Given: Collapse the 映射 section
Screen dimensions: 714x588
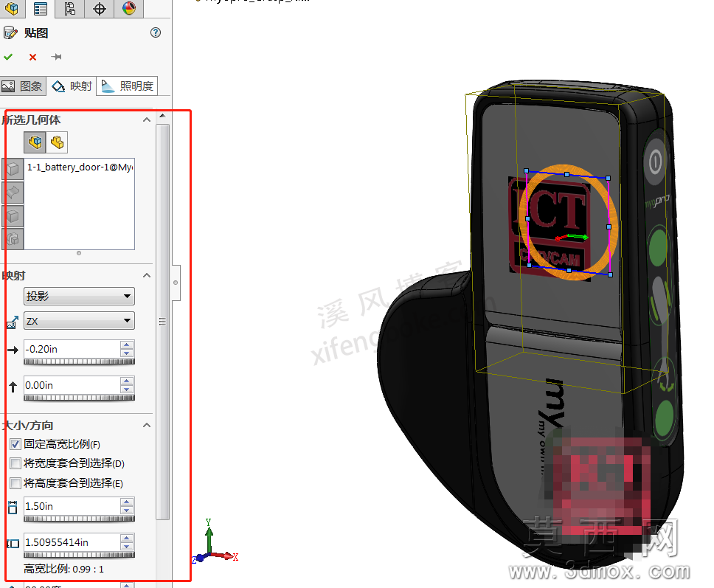Looking at the screenshot, I should [147, 275].
